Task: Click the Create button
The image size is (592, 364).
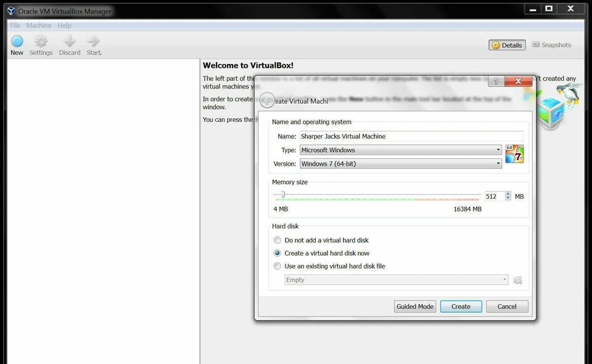Action: pyautogui.click(x=461, y=307)
